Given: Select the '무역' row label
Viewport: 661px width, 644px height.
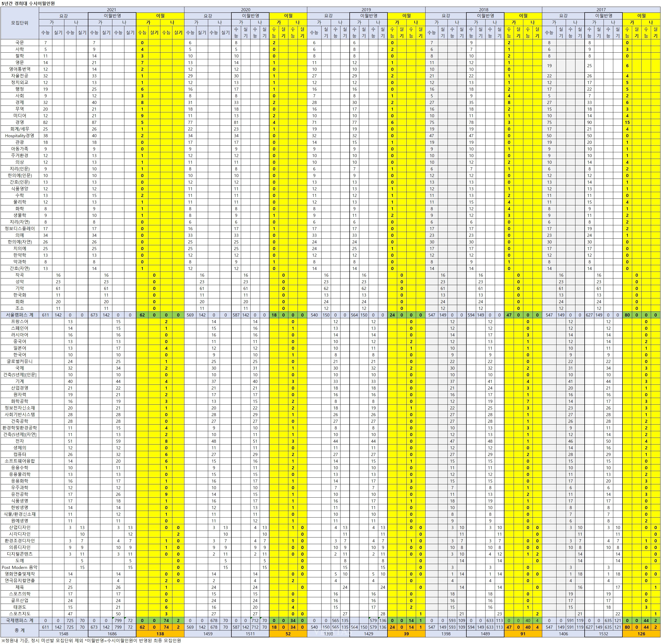Looking at the screenshot, I should pos(20,109).
